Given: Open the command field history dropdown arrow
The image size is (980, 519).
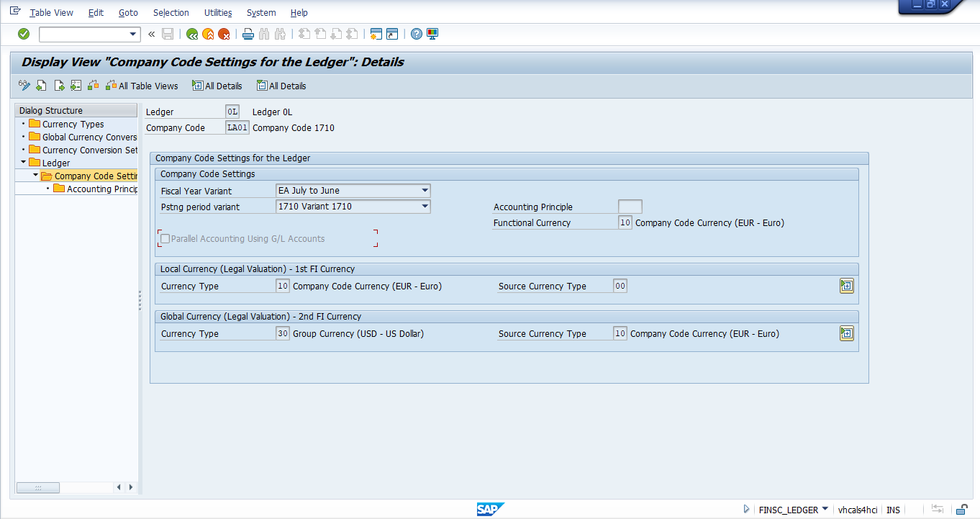Looking at the screenshot, I should point(132,34).
